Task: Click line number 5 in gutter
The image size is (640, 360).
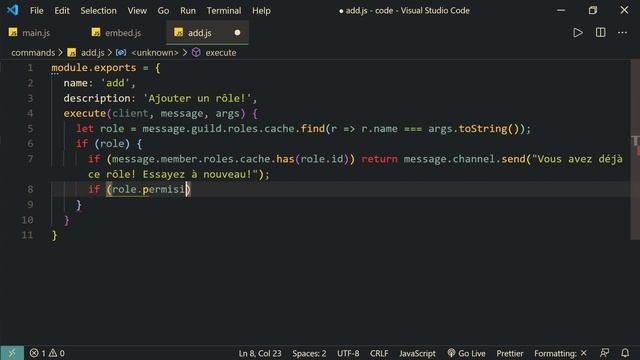Action: click(x=30, y=129)
